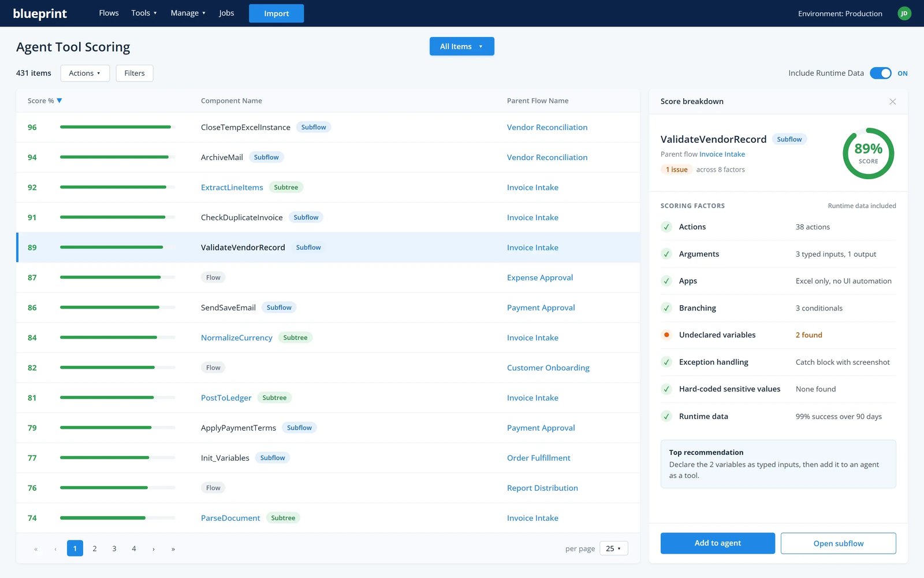Click the Subtree tag beside NormalizeCurrency

point(295,338)
